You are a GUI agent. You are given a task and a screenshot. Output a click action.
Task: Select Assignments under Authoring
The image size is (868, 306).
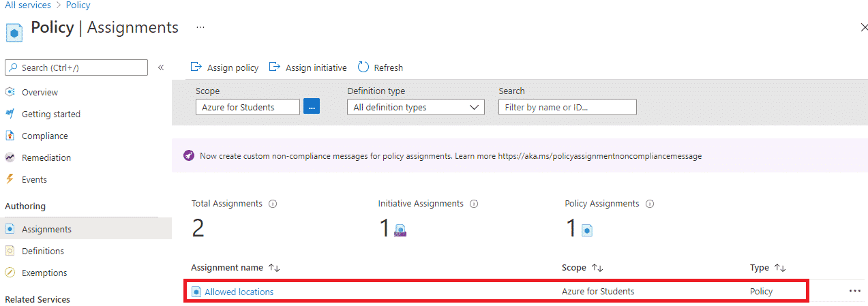tap(46, 229)
